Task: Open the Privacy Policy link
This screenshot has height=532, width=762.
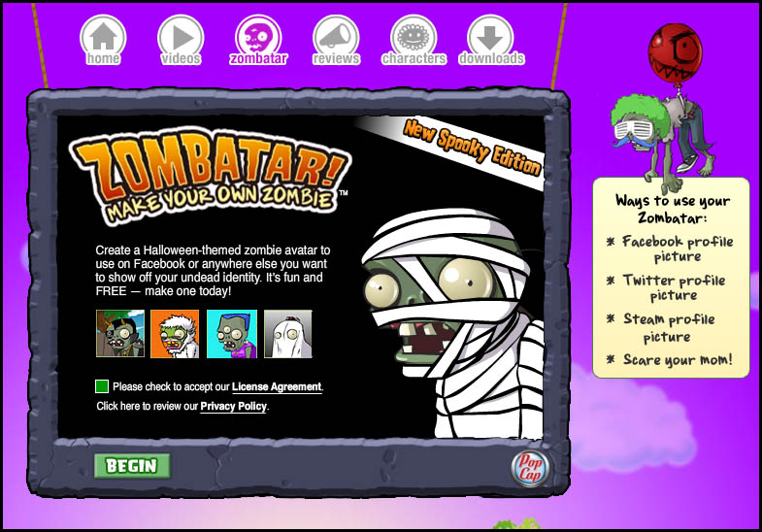Action: coord(233,406)
